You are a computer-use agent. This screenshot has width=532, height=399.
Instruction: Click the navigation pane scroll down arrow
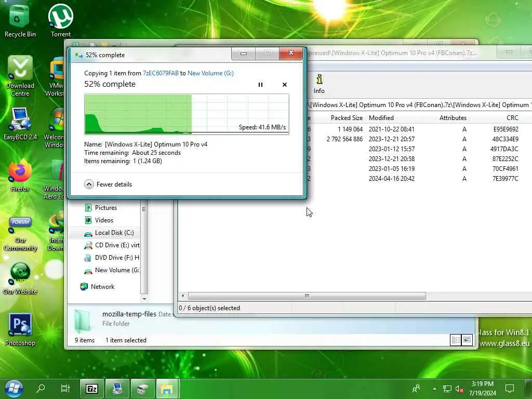point(144,299)
